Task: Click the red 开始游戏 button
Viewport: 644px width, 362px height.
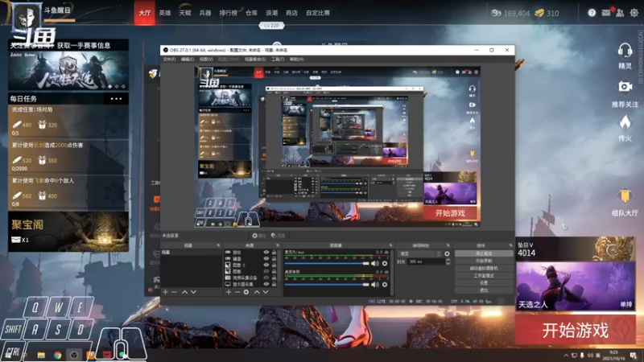Action: [576, 330]
